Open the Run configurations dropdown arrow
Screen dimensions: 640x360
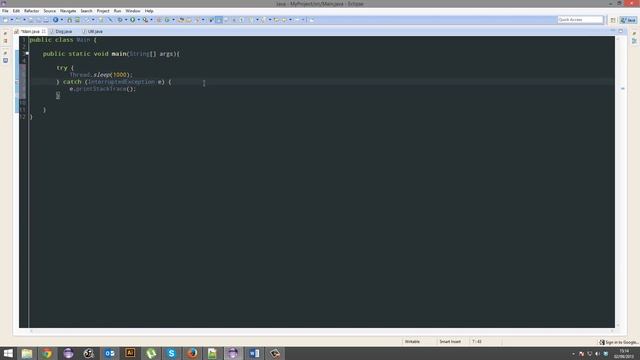[x=138, y=20]
